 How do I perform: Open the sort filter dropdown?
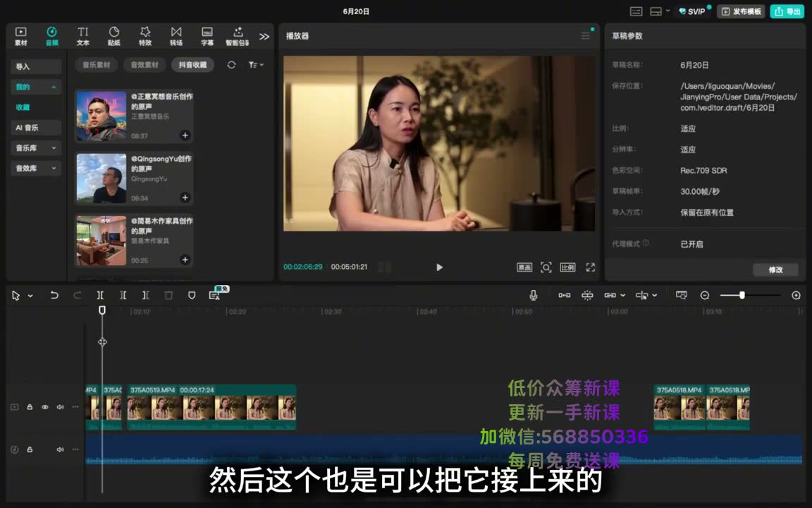tap(256, 65)
